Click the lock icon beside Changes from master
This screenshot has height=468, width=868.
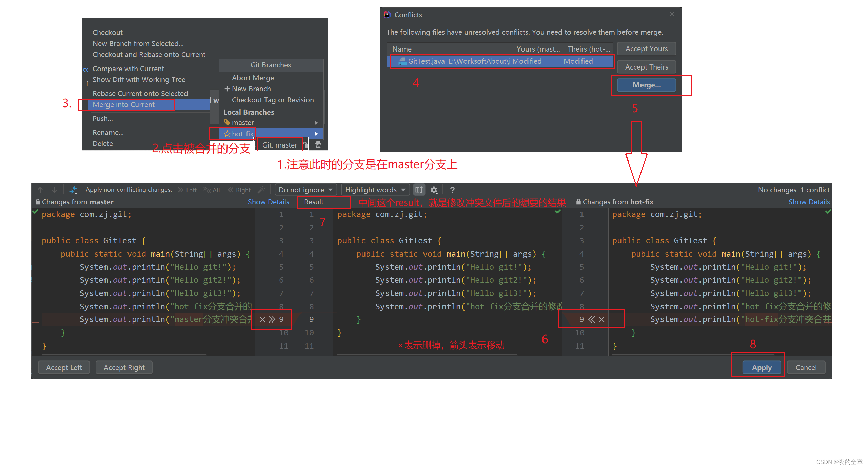point(38,202)
